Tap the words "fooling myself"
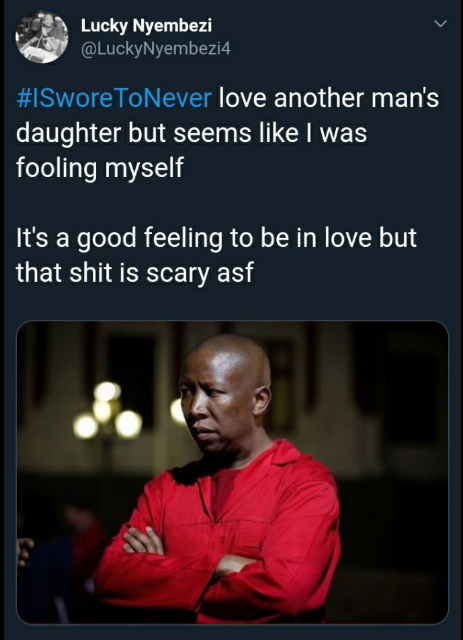463x640 pixels. [x=100, y=168]
